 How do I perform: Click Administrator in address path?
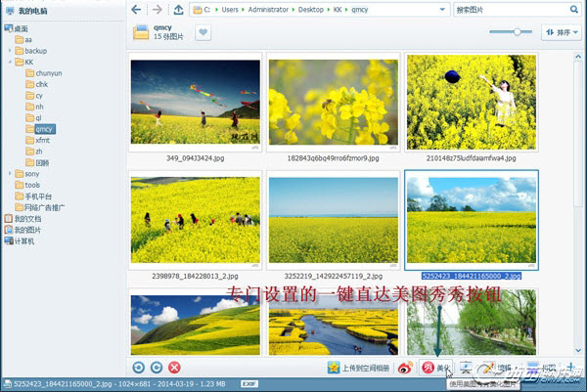pos(268,10)
